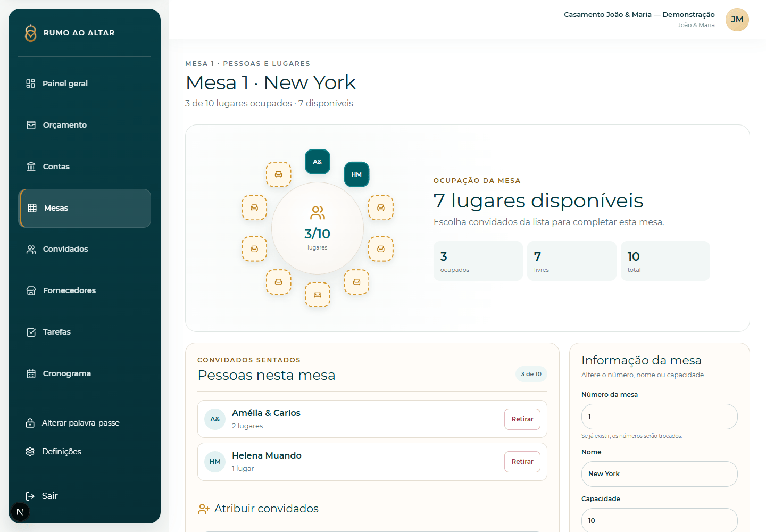Click the Orçamento sidebar icon
766x532 pixels.
point(31,125)
